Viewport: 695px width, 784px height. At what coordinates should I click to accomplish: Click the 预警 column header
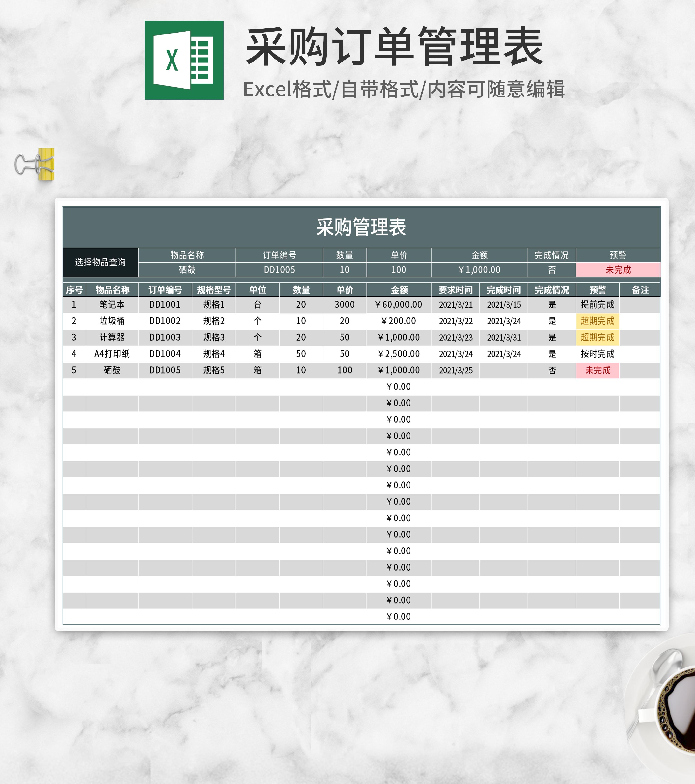click(x=598, y=290)
